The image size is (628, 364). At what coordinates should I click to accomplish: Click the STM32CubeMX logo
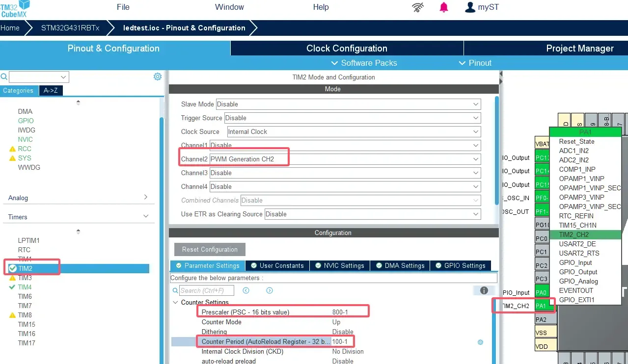point(15,9)
